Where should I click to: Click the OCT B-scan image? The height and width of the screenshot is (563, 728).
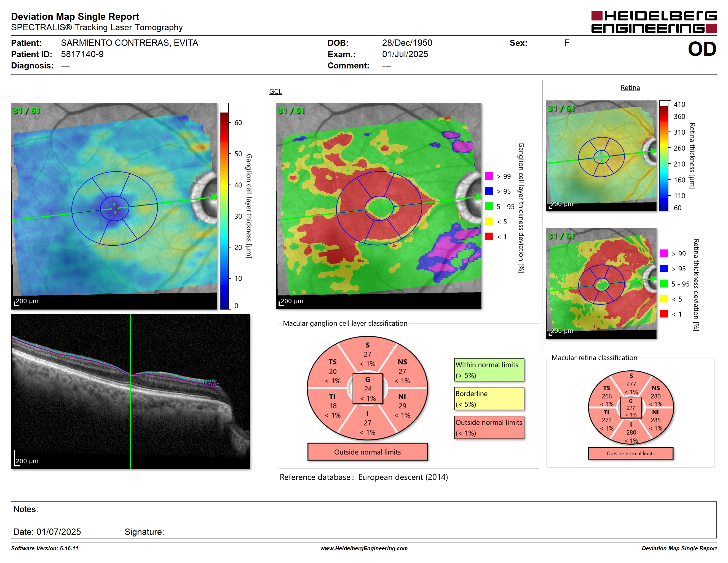coord(130,392)
